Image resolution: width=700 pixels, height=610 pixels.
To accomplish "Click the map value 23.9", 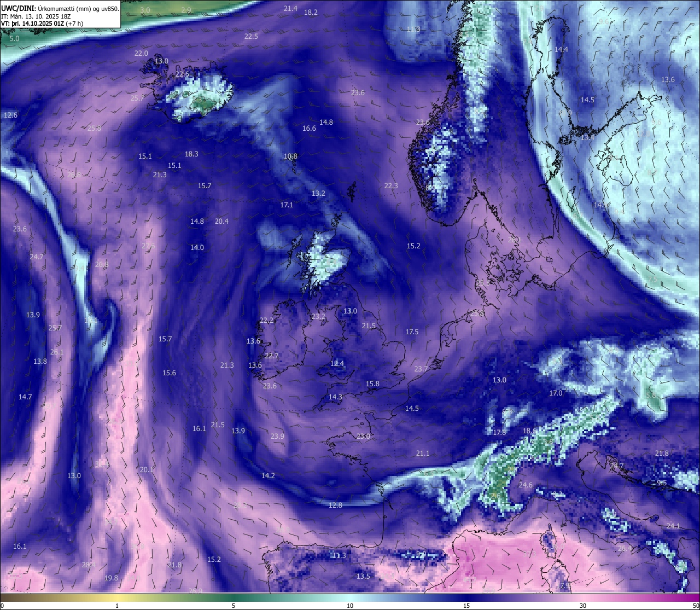I will coord(277,437).
